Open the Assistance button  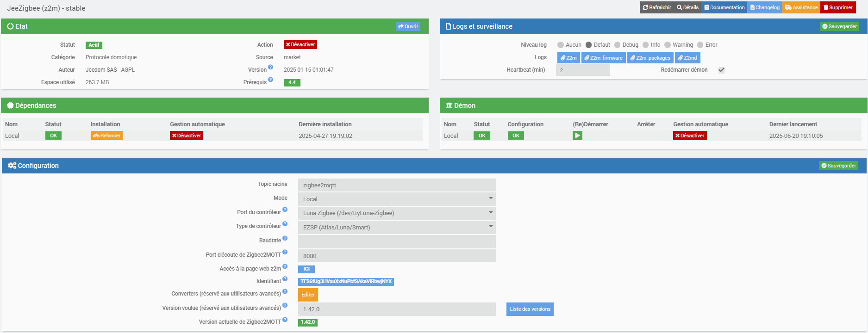(x=801, y=7)
